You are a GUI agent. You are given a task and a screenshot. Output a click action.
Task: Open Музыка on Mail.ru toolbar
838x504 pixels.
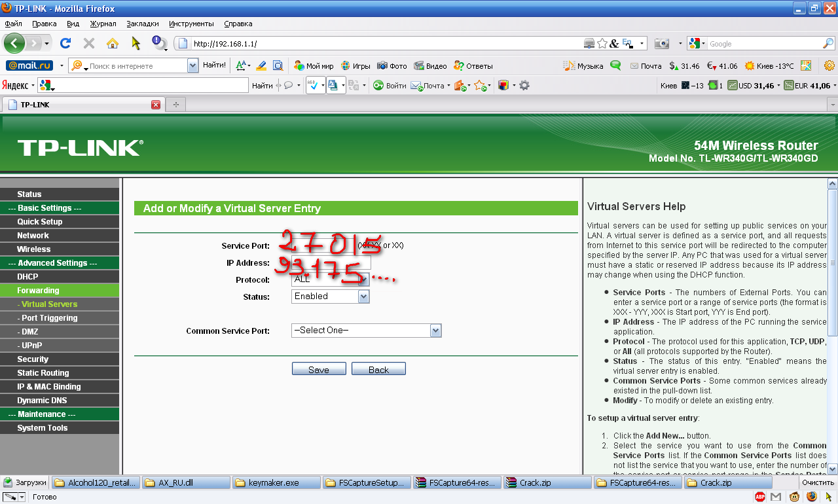(583, 65)
